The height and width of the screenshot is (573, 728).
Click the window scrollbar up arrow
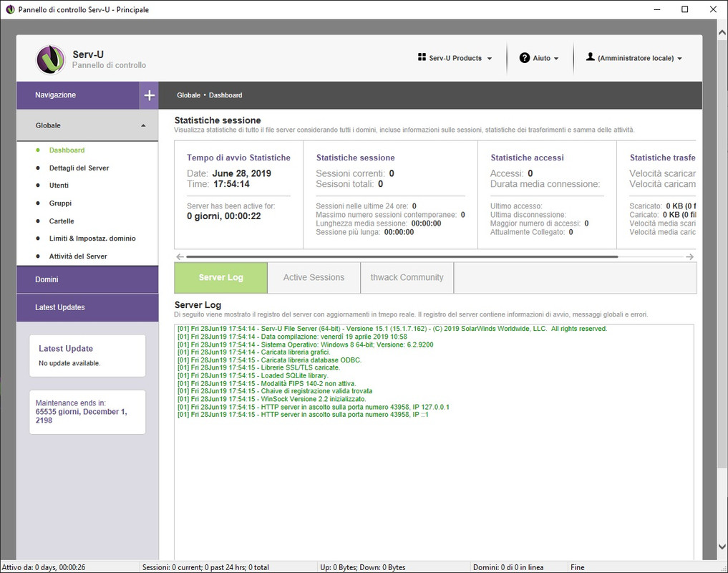point(722,32)
